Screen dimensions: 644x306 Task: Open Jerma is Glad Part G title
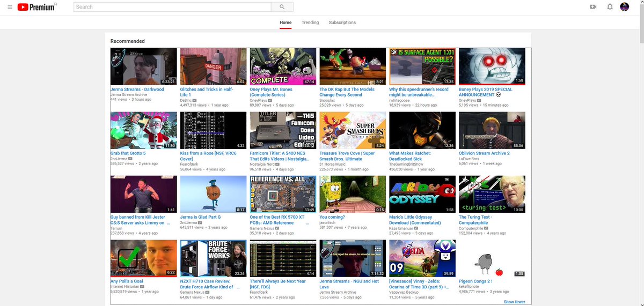[200, 217]
